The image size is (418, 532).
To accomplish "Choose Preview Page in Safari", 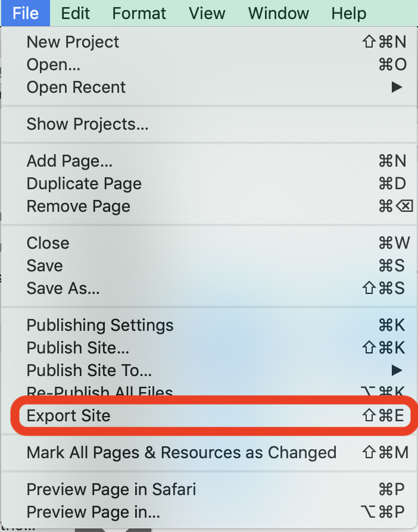I will pyautogui.click(x=111, y=490).
